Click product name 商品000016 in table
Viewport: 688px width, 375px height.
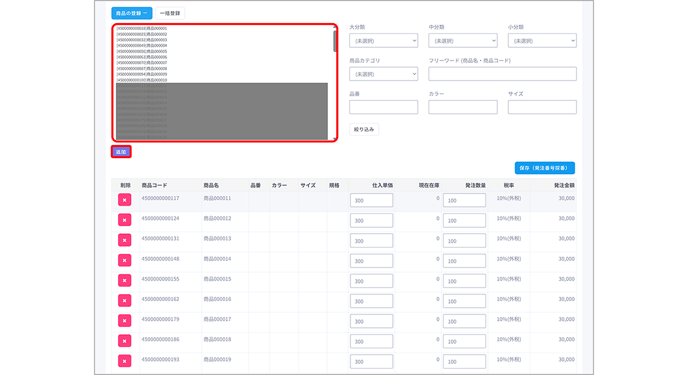pyautogui.click(x=217, y=299)
